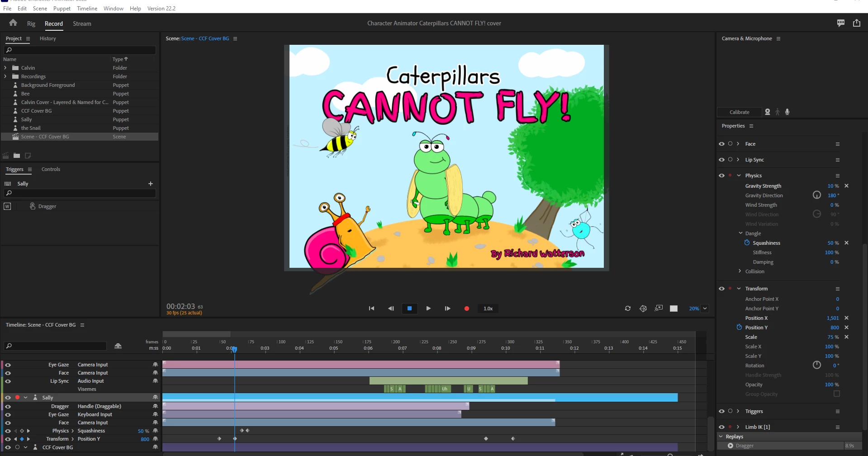Viewport: 868px width, 456px height.
Task: Click Gravity Direction dial
Action: (x=817, y=195)
